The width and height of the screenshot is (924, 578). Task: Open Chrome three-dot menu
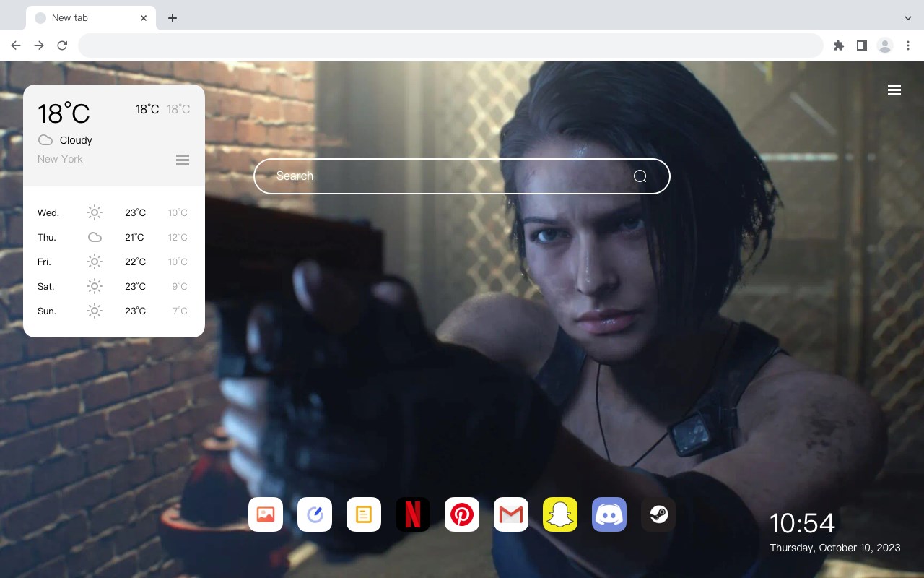908,46
